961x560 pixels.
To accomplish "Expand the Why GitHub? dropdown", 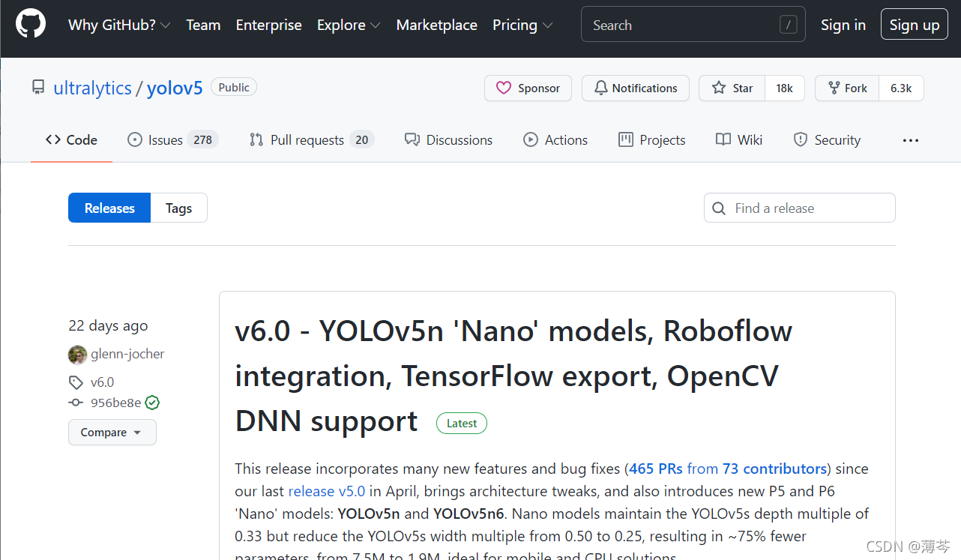I will [119, 25].
